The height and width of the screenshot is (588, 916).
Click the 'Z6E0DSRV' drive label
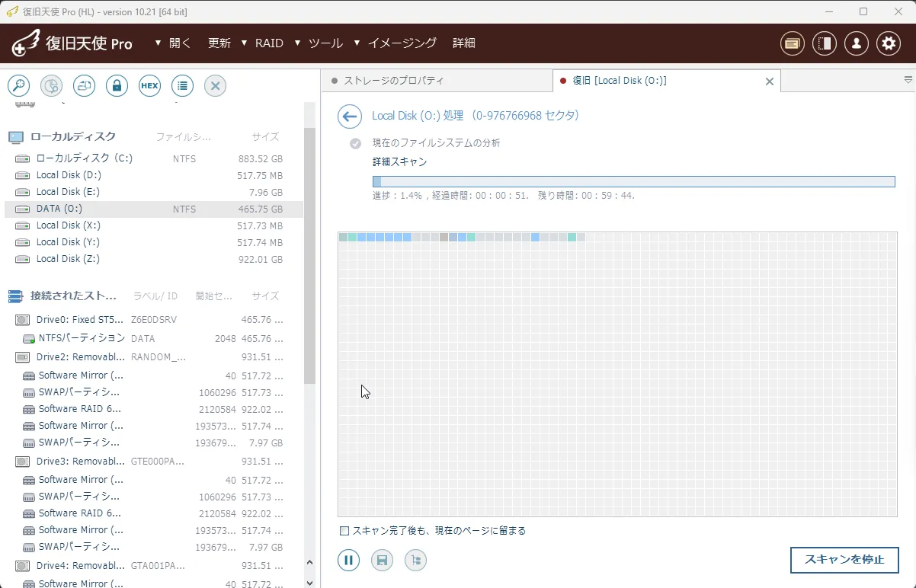(154, 320)
